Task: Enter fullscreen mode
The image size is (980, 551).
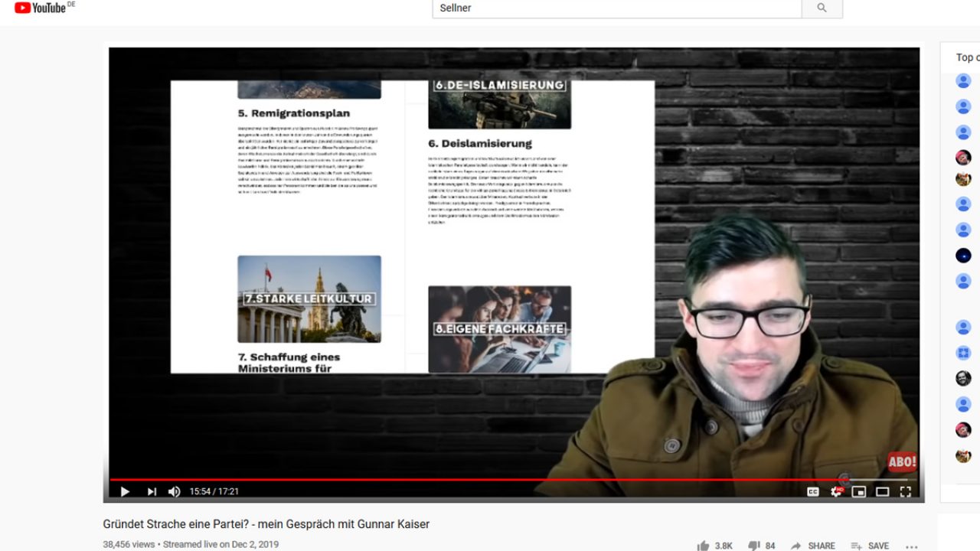Action: 905,491
